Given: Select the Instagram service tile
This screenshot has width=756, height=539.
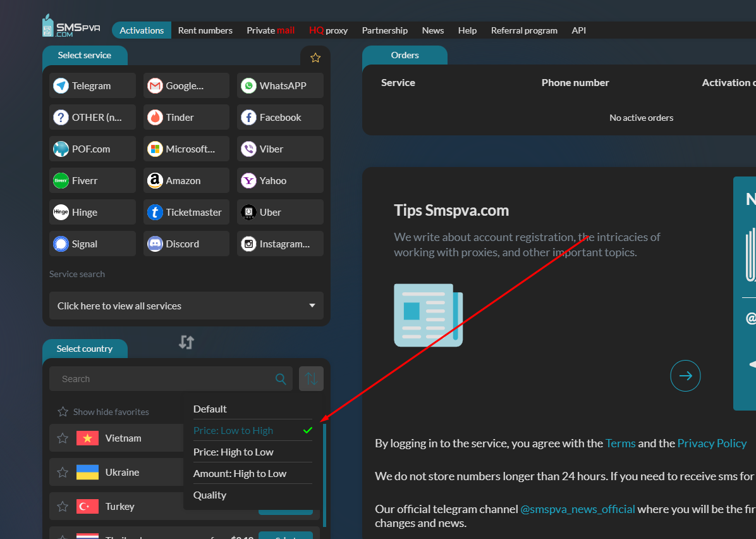Looking at the screenshot, I should 280,244.
